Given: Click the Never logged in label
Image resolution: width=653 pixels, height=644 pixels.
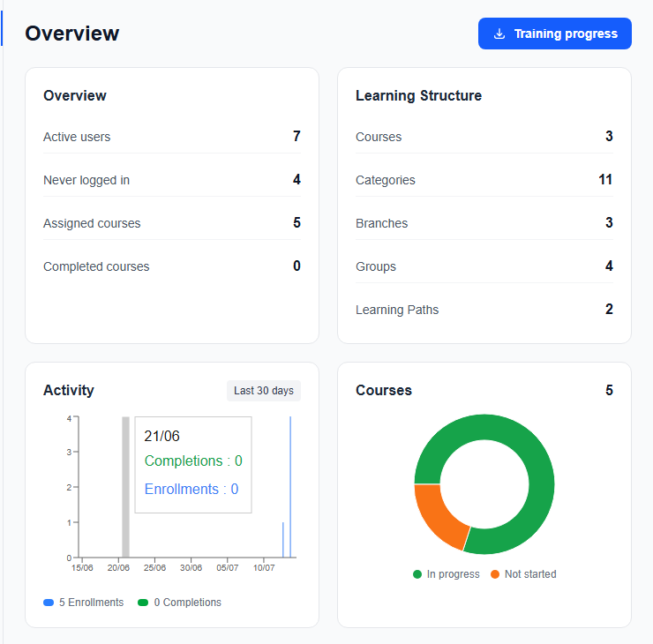Looking at the screenshot, I should point(86,180).
